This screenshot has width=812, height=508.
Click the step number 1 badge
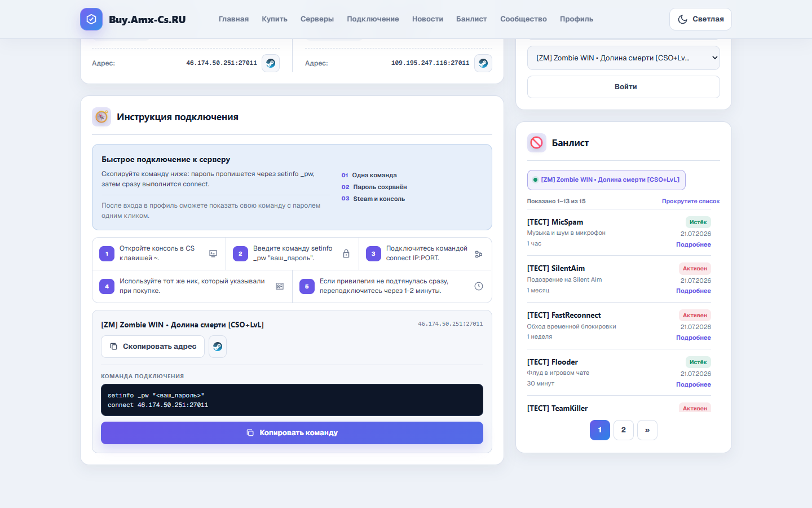107,254
